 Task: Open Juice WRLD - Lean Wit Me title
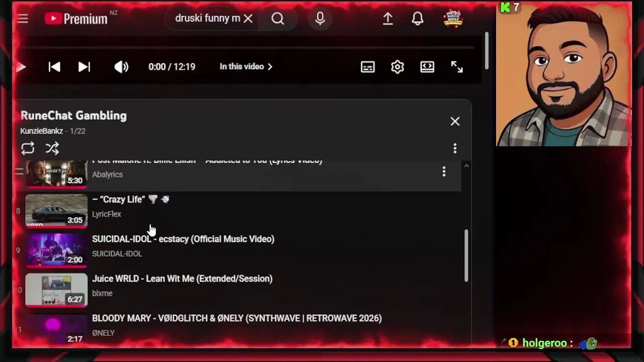click(x=182, y=279)
